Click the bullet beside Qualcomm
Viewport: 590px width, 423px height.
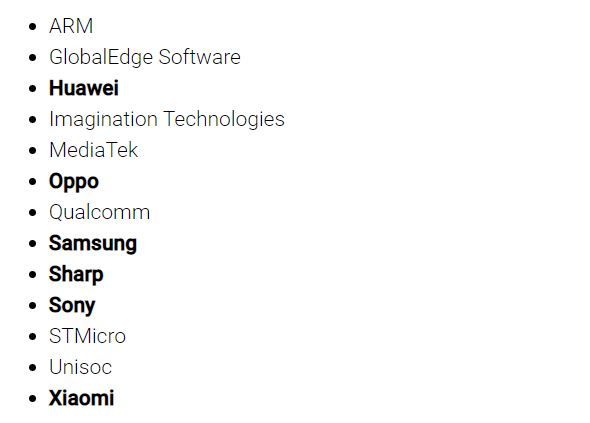33,213
